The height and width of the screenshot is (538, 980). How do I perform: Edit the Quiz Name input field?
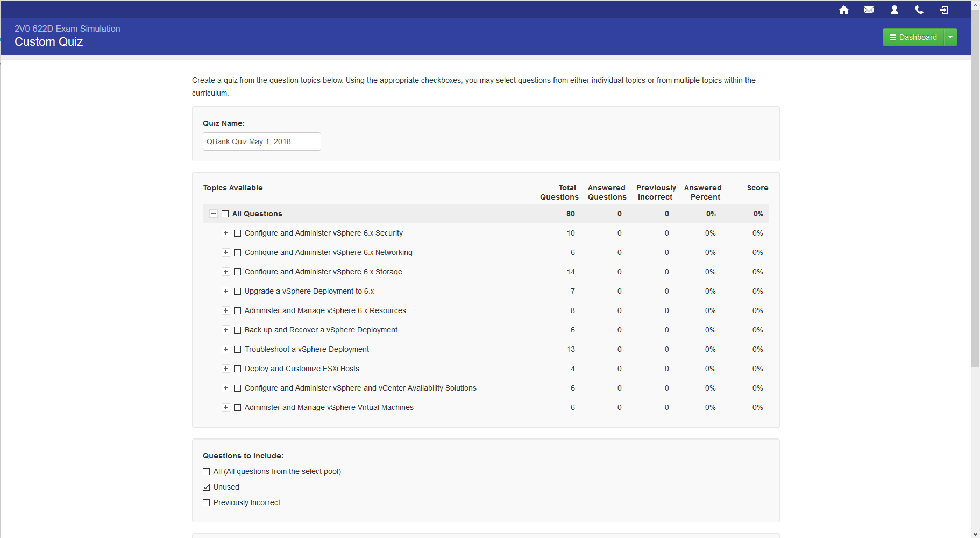(x=261, y=141)
